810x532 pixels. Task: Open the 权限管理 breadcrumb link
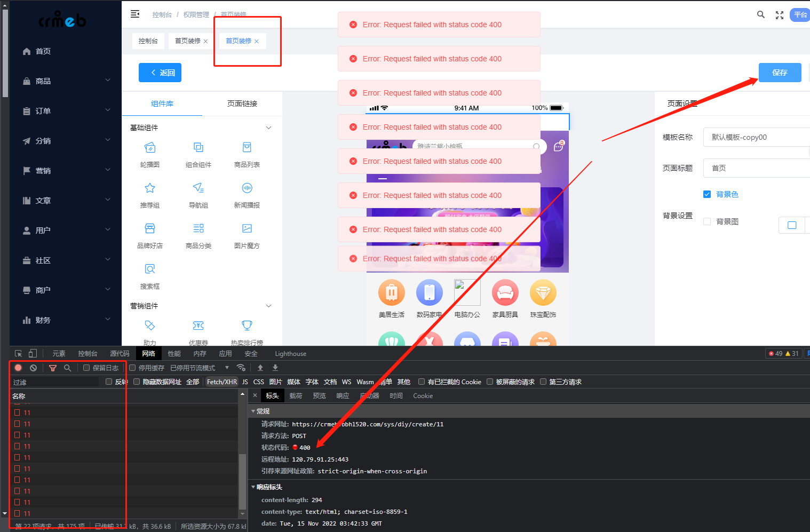tap(196, 14)
